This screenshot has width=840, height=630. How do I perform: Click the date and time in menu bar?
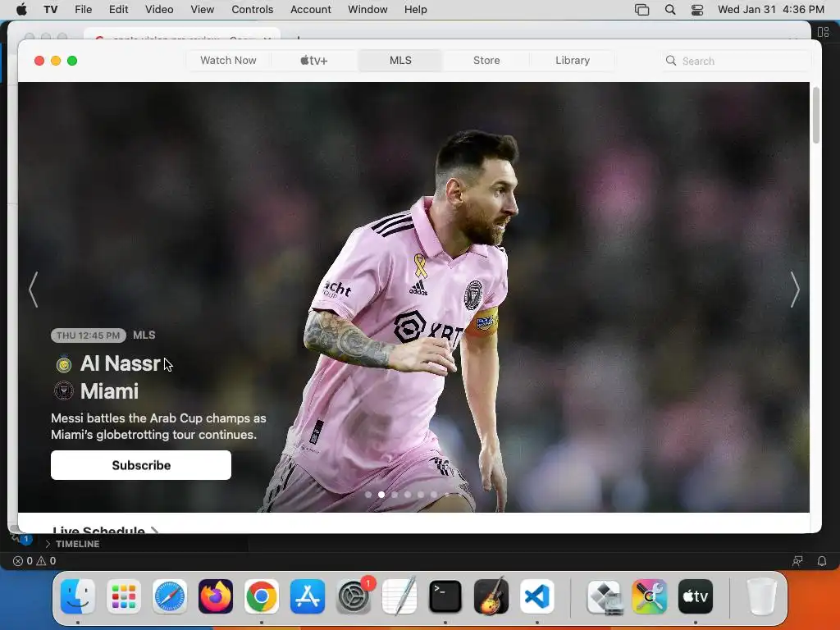(771, 10)
